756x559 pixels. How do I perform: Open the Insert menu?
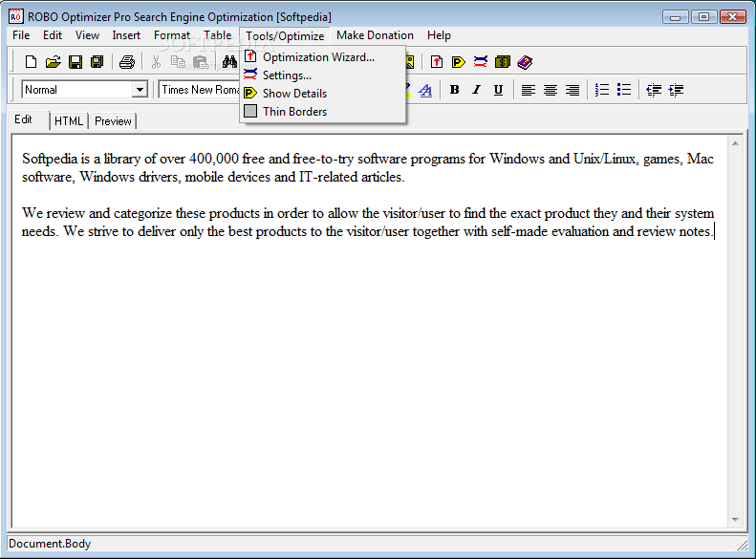pos(126,35)
